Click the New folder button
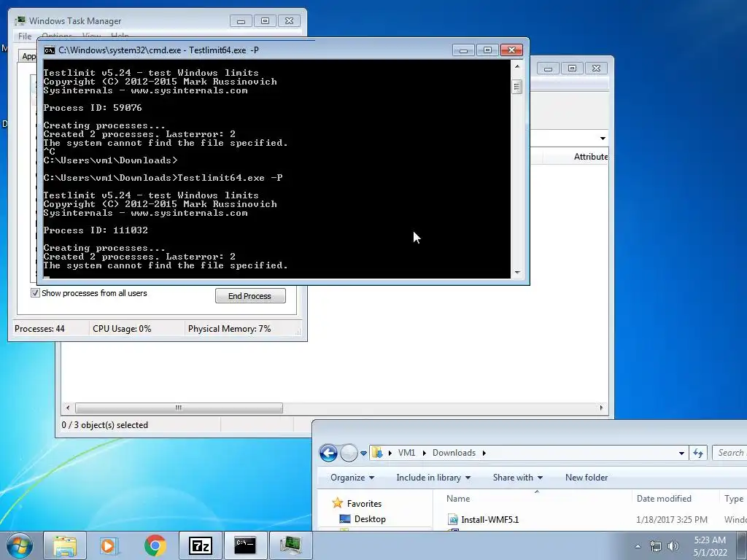 point(587,478)
